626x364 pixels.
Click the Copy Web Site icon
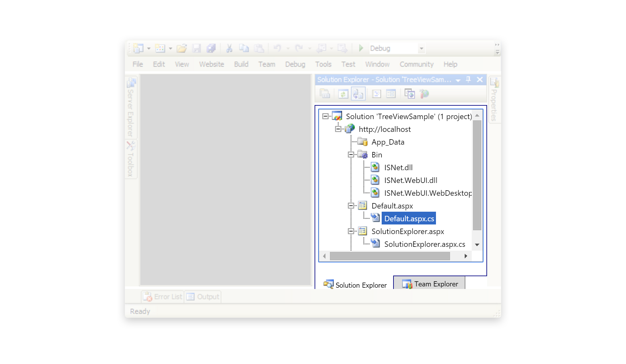(x=409, y=94)
